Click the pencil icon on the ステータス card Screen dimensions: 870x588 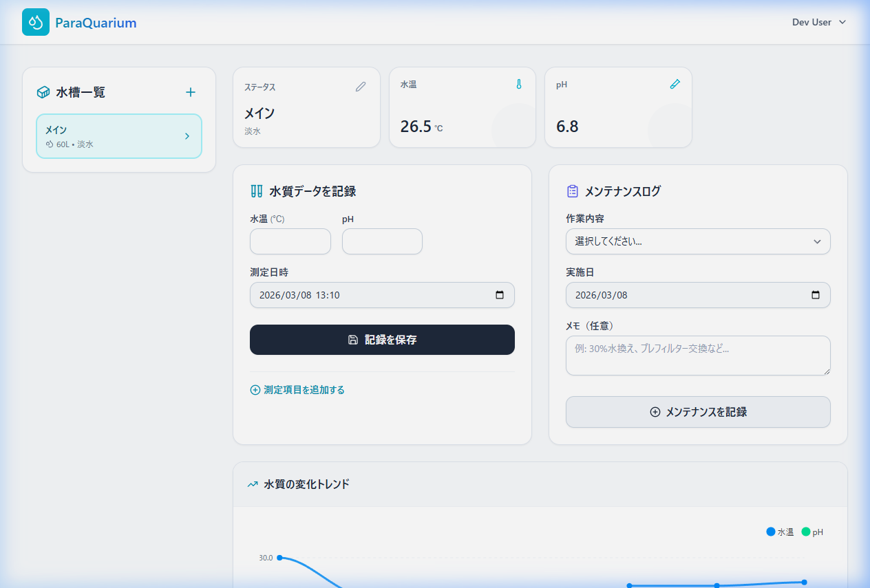pos(361,87)
